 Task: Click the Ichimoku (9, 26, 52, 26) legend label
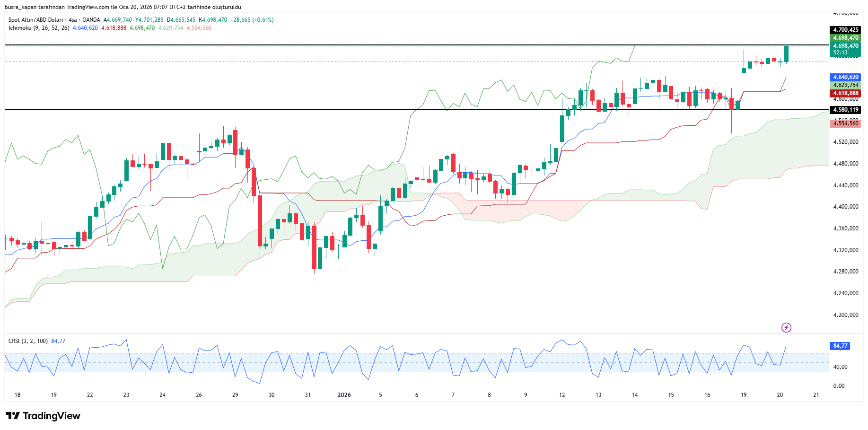point(39,28)
